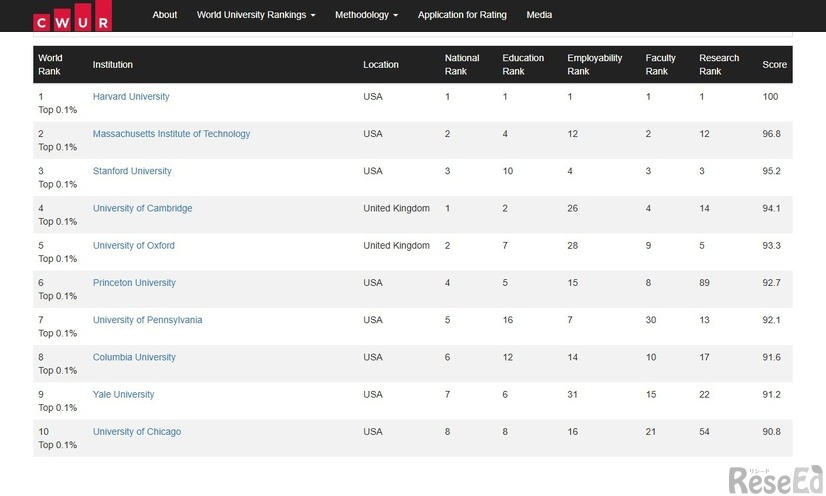This screenshot has height=496, width=826.
Task: Click USA in Harvard University row
Action: pyautogui.click(x=373, y=96)
